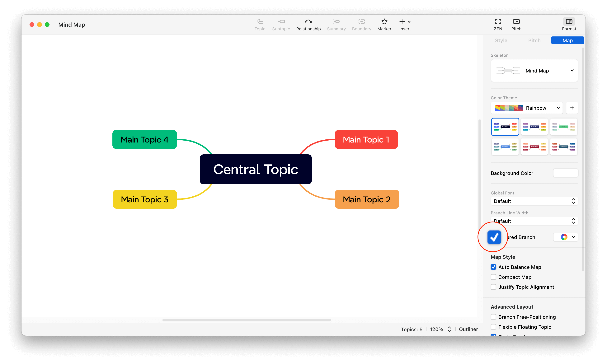Open the Global Font dropdown
The height and width of the screenshot is (364, 607).
click(534, 201)
